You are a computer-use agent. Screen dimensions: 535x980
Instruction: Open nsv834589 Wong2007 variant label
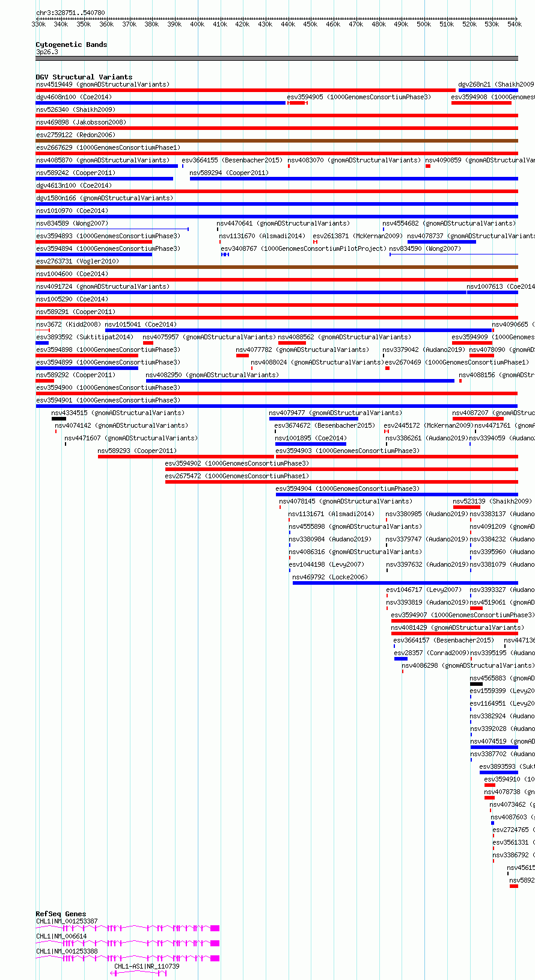pos(72,224)
